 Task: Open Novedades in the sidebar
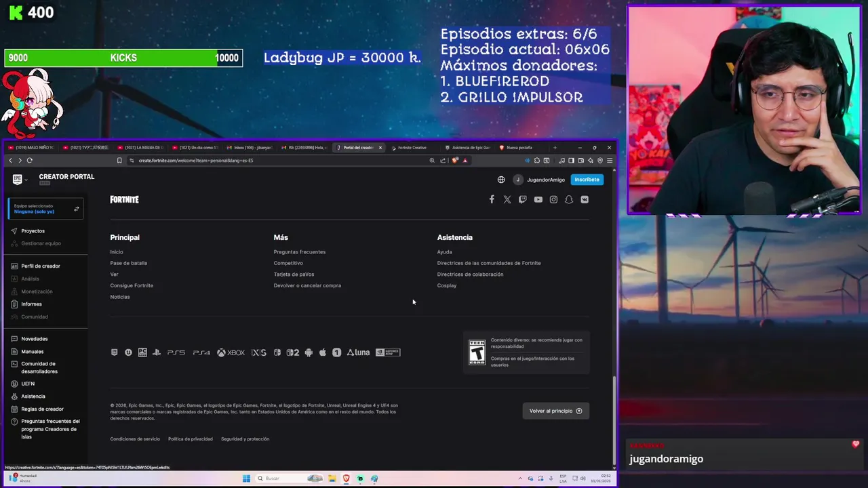(x=34, y=339)
